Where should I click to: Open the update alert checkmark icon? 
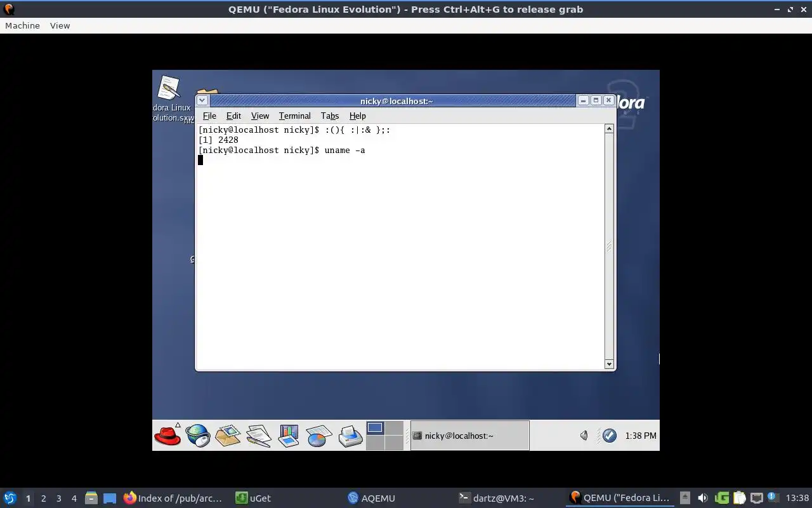point(609,436)
